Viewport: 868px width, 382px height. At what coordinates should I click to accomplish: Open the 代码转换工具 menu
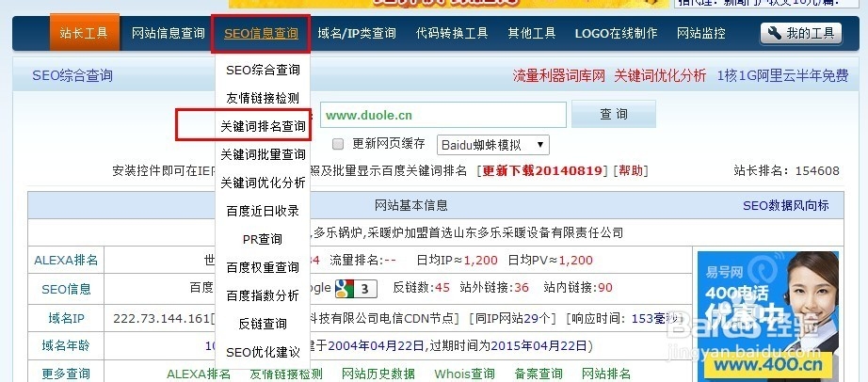click(452, 33)
